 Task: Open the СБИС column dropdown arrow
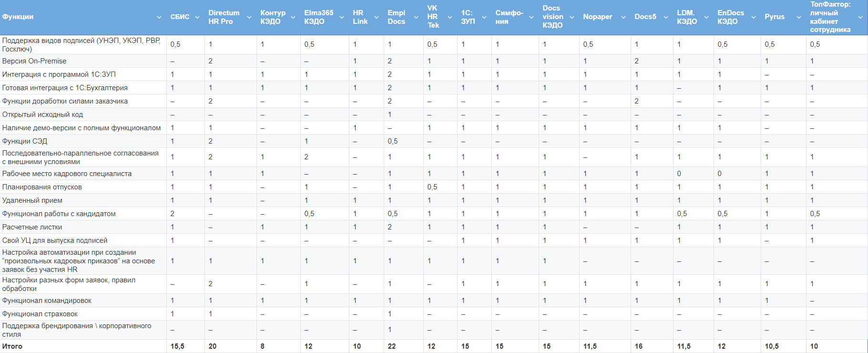pyautogui.click(x=197, y=17)
